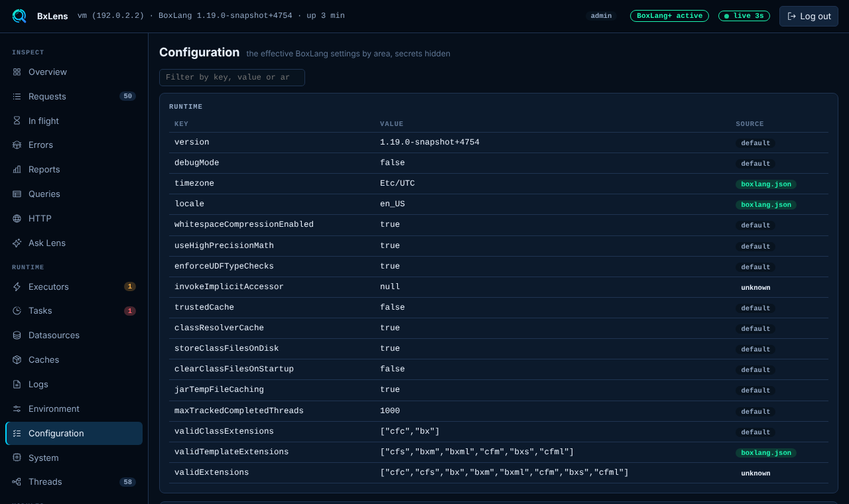Image resolution: width=849 pixels, height=504 pixels.
Task: Click the SOURCE column header
Action: tap(750, 124)
